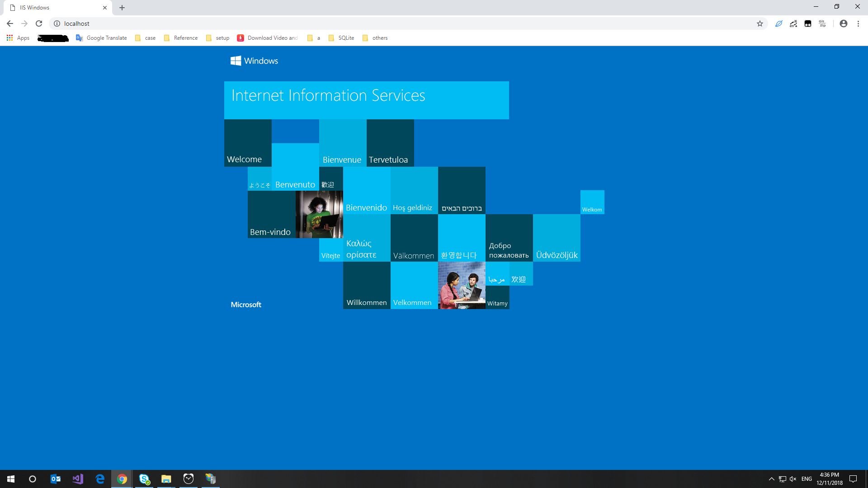
Task: Open the SQLite bookmark folder
Action: click(x=342, y=38)
